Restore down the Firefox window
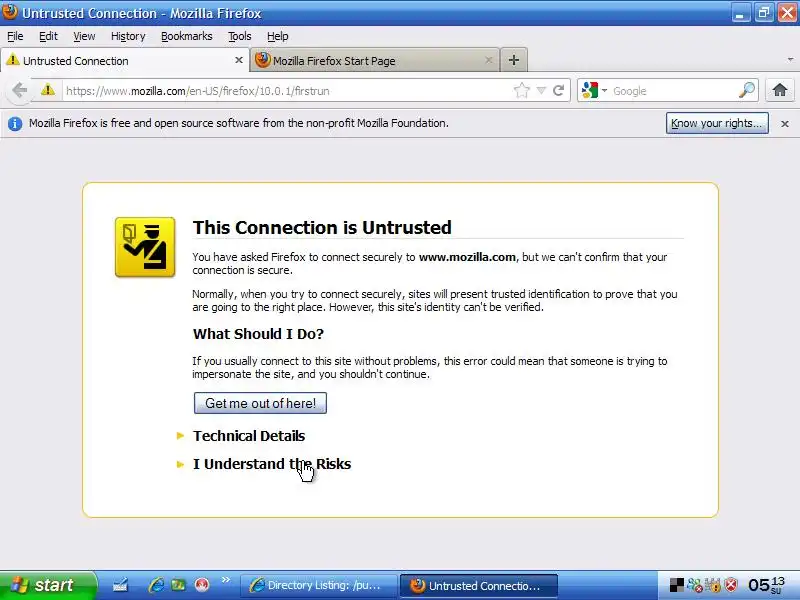Image resolution: width=800 pixels, height=600 pixels. click(764, 13)
